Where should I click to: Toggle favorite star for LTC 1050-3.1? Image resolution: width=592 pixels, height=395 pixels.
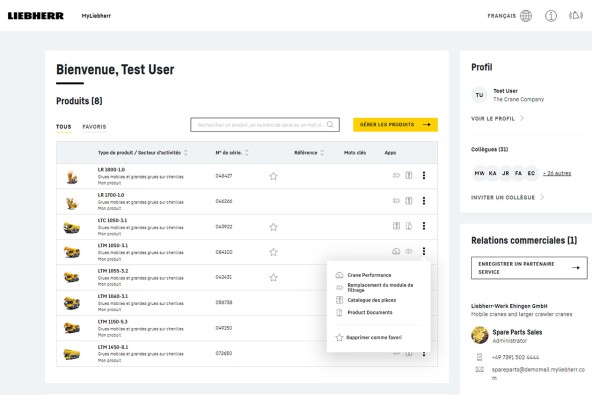(273, 227)
